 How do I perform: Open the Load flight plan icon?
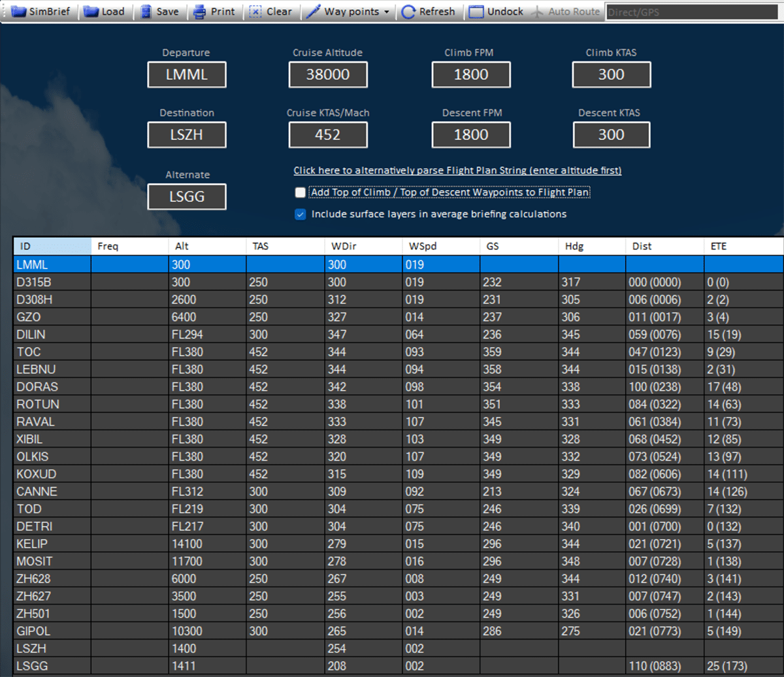point(91,12)
